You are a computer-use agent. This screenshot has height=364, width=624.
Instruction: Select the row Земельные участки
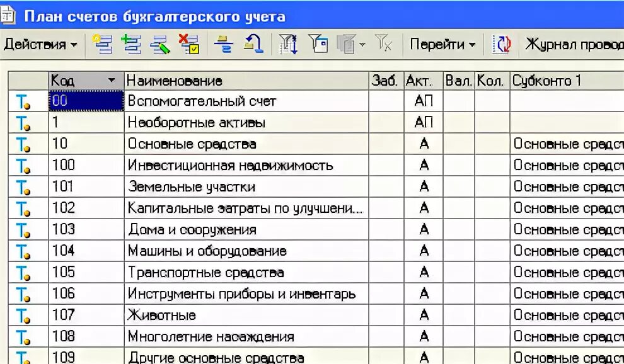click(316, 186)
